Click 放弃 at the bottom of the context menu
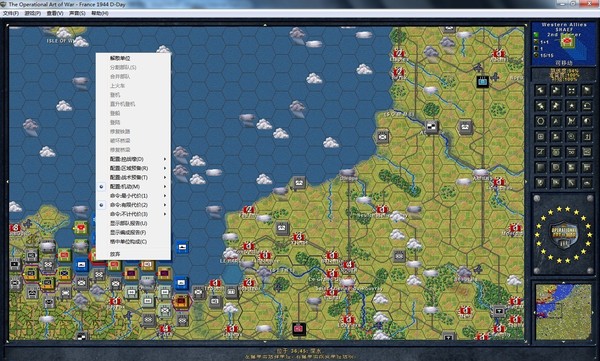Image resolution: width=600 pixels, height=361 pixels. (115, 254)
